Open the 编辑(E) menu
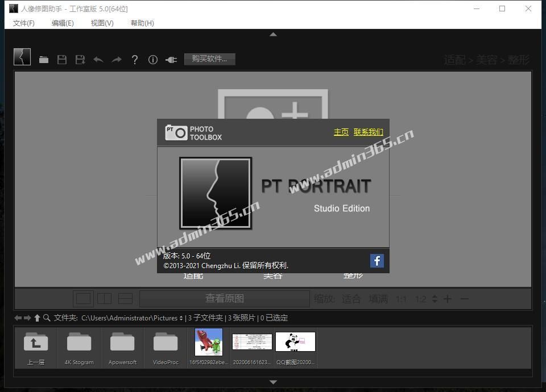 (x=63, y=23)
